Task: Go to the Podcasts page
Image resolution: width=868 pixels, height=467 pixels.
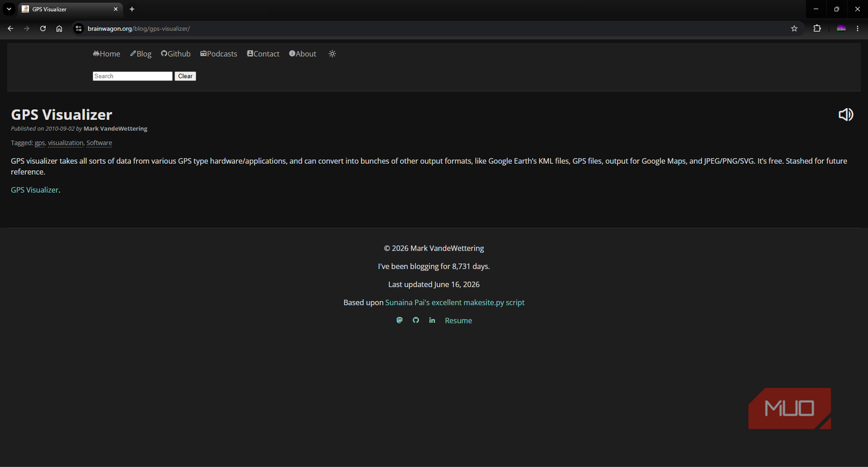Action: pos(219,54)
